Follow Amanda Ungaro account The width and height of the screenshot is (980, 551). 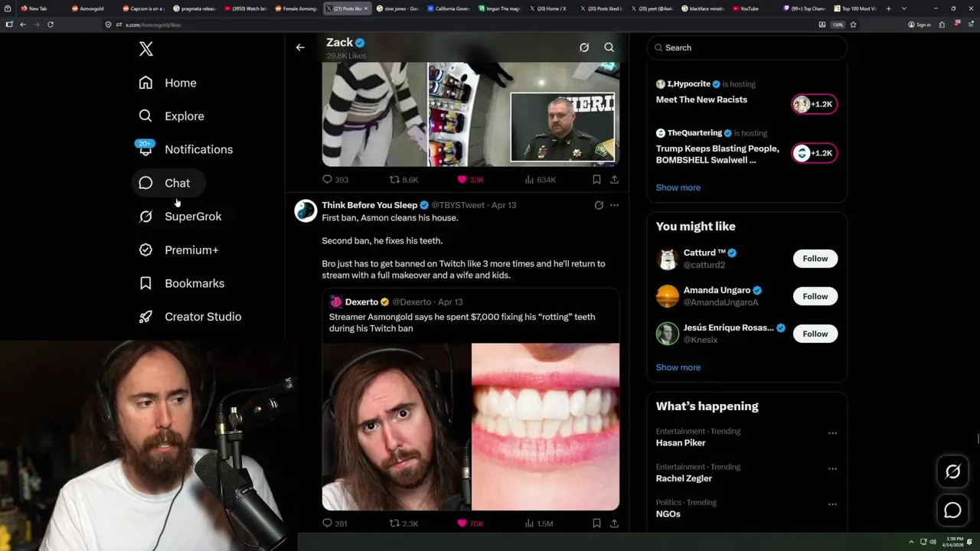[x=815, y=296]
